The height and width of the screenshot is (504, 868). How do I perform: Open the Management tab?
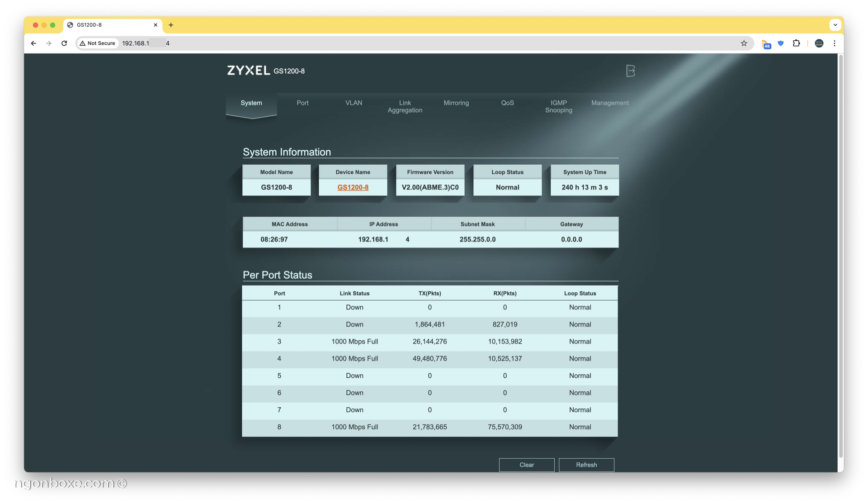tap(610, 103)
